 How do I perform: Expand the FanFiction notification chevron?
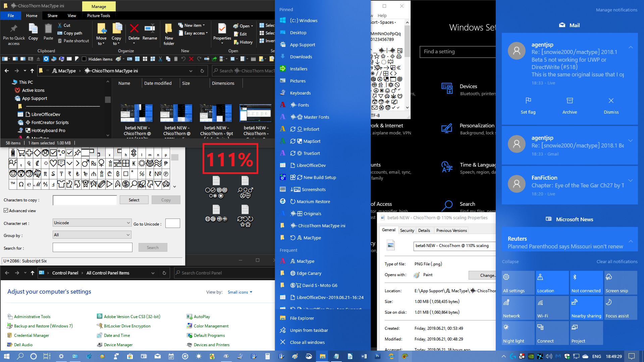click(631, 180)
